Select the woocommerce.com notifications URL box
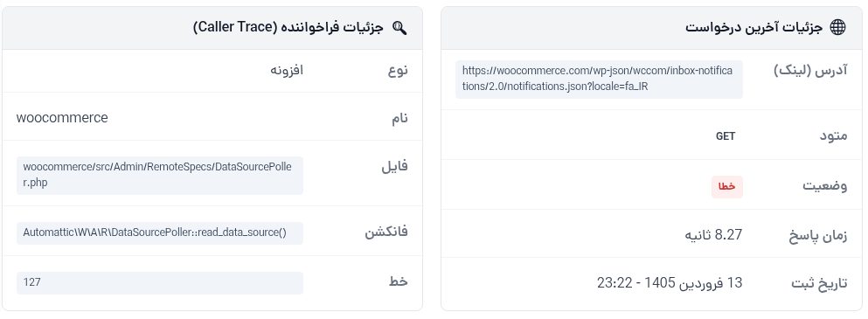Screen dimensions: 868x319 [599, 80]
